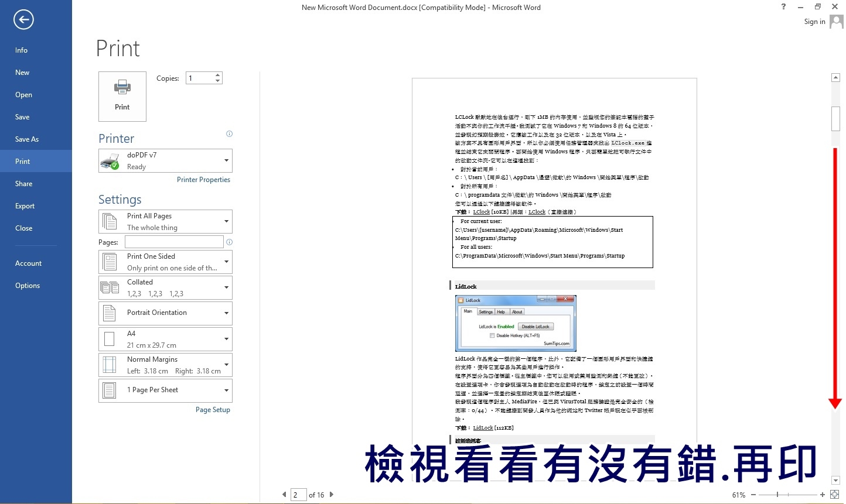
Task: Select Close in the backstage menu
Action: pos(36,228)
